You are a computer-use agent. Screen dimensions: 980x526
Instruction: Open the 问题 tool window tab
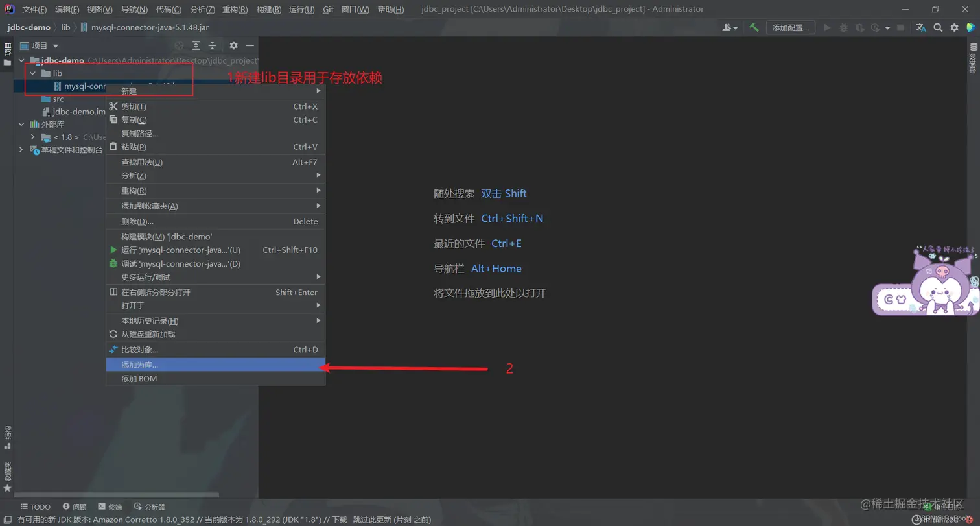coord(75,507)
